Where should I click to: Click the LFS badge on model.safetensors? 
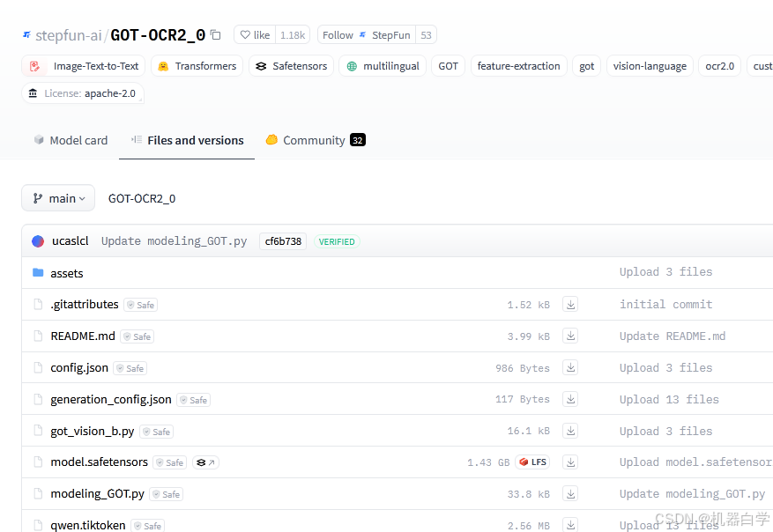(532, 462)
